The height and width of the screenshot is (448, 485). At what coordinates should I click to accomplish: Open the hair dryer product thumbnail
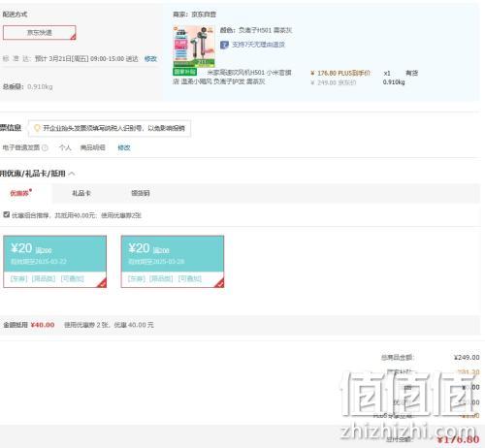[194, 47]
